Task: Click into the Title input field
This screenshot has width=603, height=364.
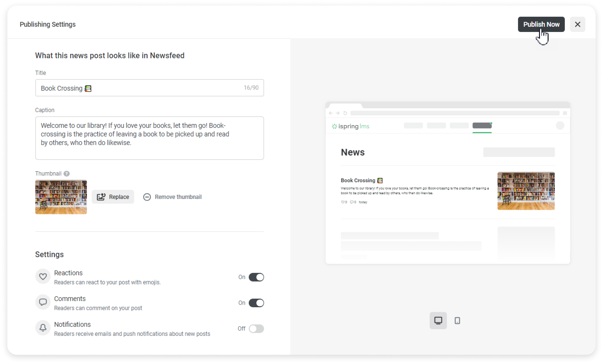Action: pyautogui.click(x=140, y=88)
